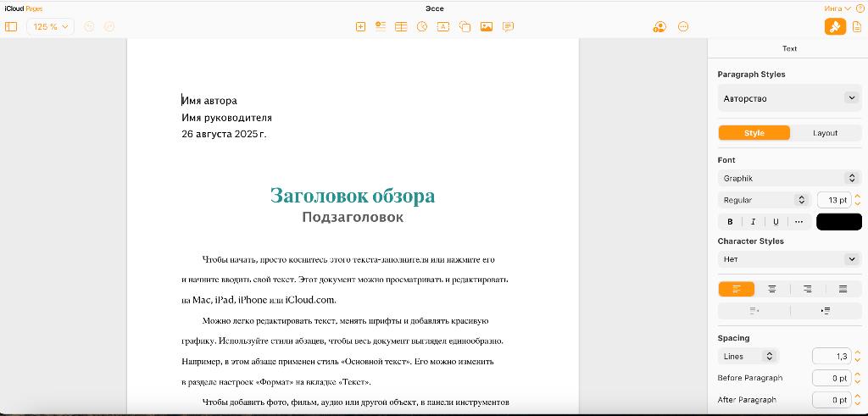Open the Авторство paragraph style dropdown

(x=790, y=98)
